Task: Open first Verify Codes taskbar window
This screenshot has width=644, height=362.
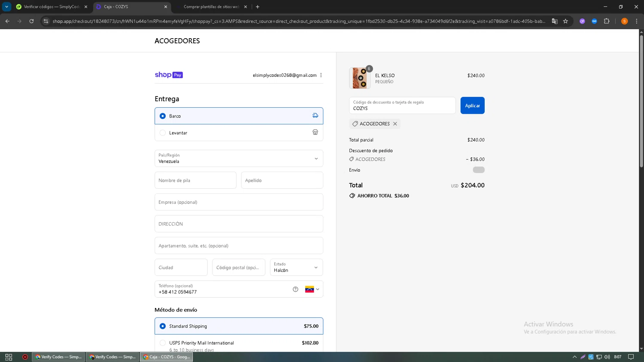Action: (x=58, y=357)
